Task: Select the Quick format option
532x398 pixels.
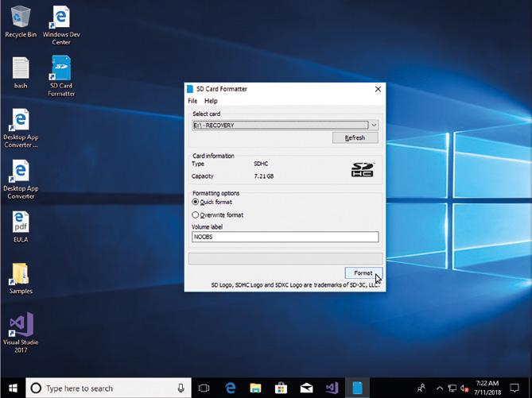Action: 212,202
